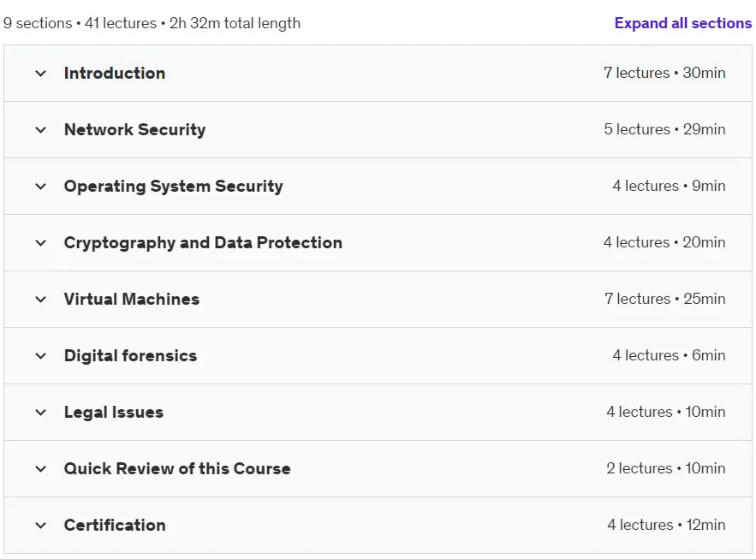
Task: Select Cryptography and Data Protection heading
Action: click(x=203, y=243)
